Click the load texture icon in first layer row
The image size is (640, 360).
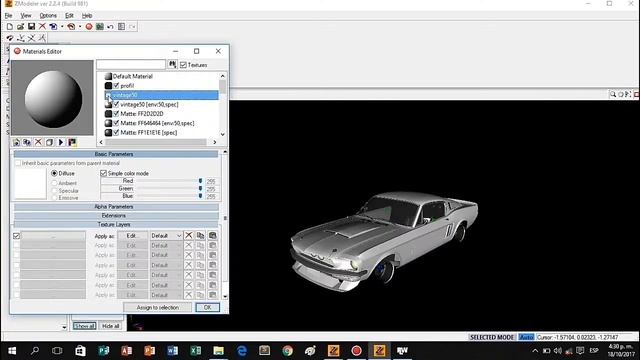212,236
